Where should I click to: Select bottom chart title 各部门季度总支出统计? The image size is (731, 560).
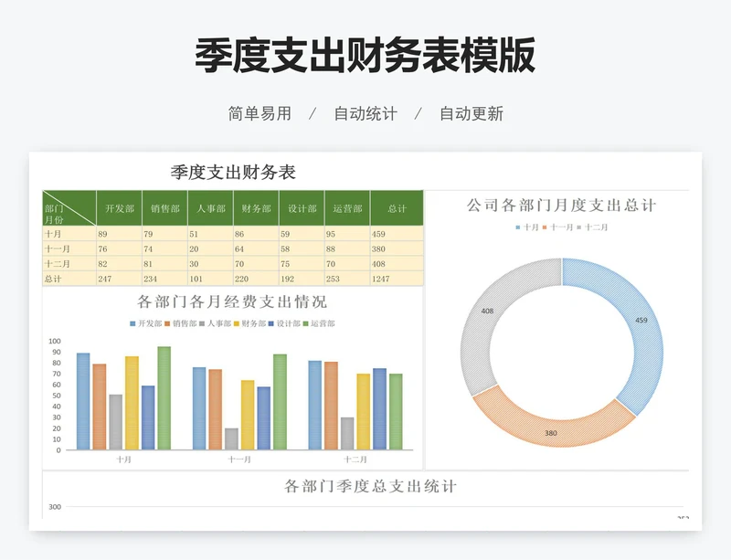(370, 486)
